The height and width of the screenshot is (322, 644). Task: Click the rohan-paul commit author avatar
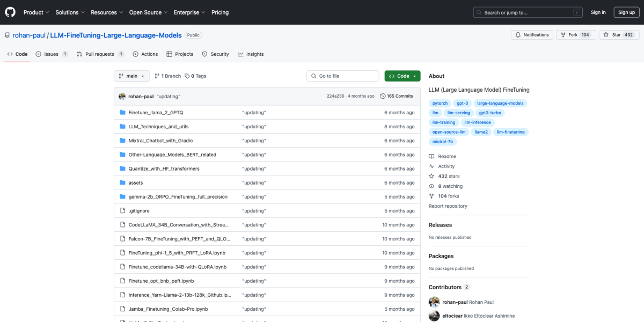point(122,97)
